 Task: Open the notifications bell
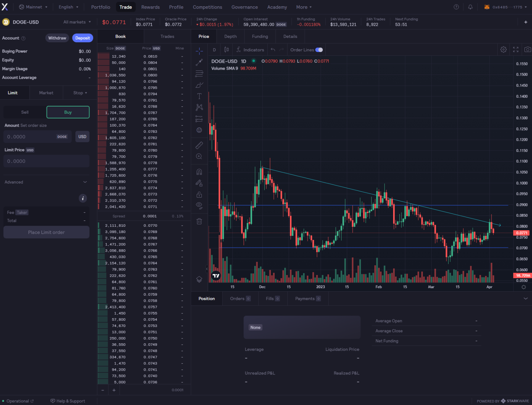pos(470,7)
